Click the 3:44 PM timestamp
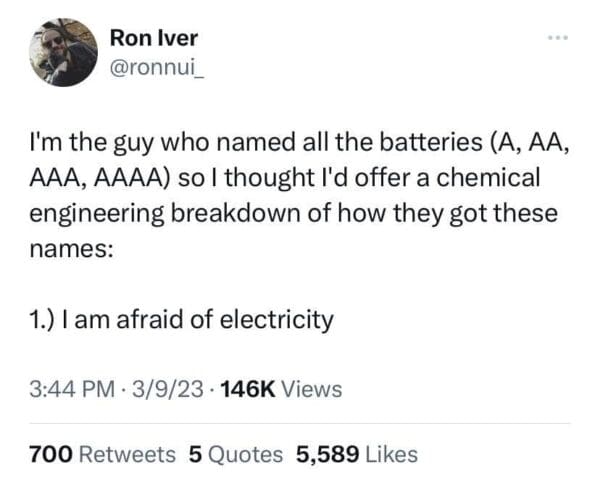 (x=66, y=389)
